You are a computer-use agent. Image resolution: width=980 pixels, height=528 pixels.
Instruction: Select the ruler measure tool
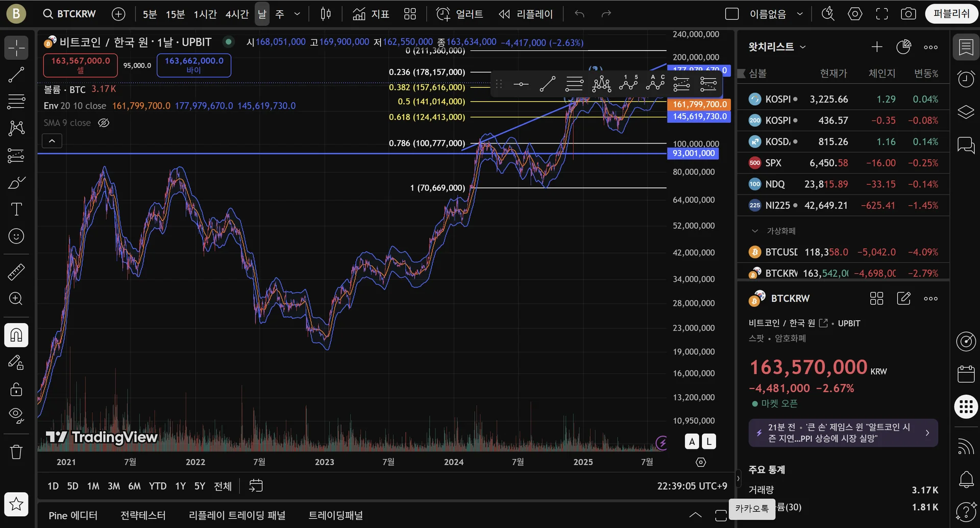coord(16,272)
